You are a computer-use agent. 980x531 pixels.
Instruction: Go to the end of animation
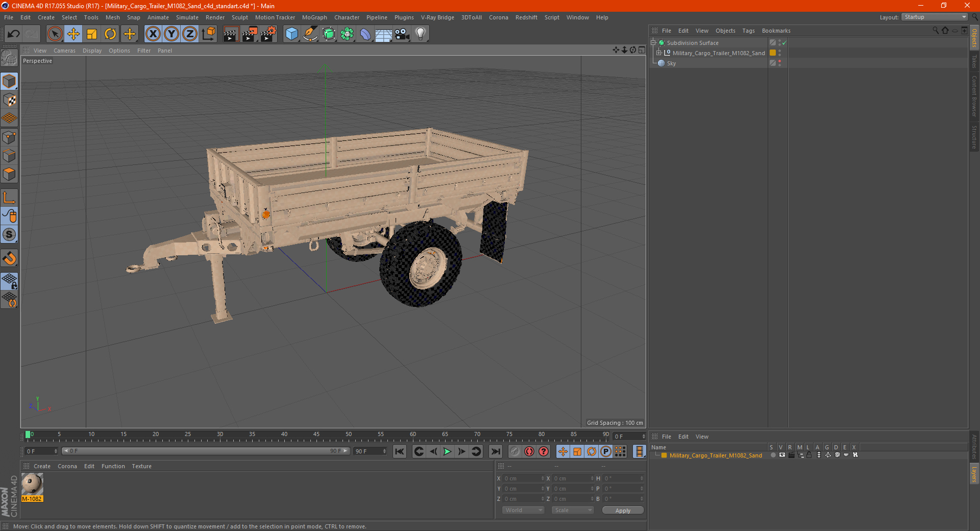coord(495,451)
